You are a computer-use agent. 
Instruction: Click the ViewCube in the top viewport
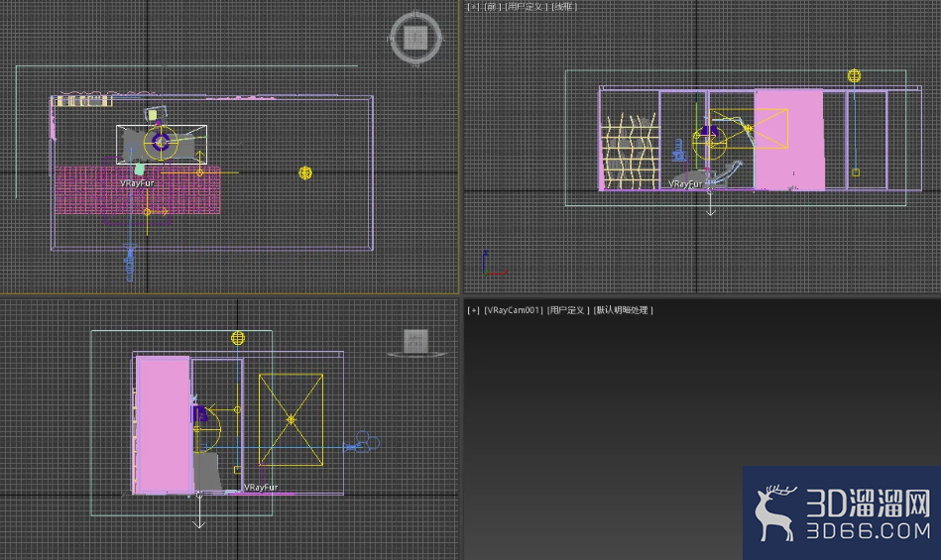click(x=415, y=38)
